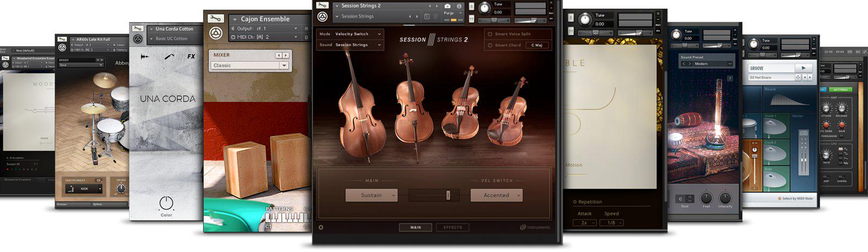Open the gear settings in Session Strings 2

click(x=321, y=227)
